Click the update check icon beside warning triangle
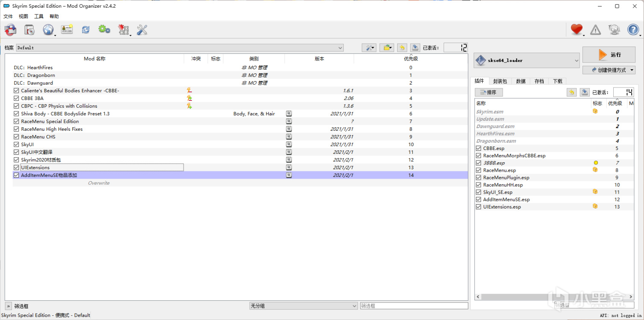Image resolution: width=644 pixels, height=320 pixels. [614, 29]
